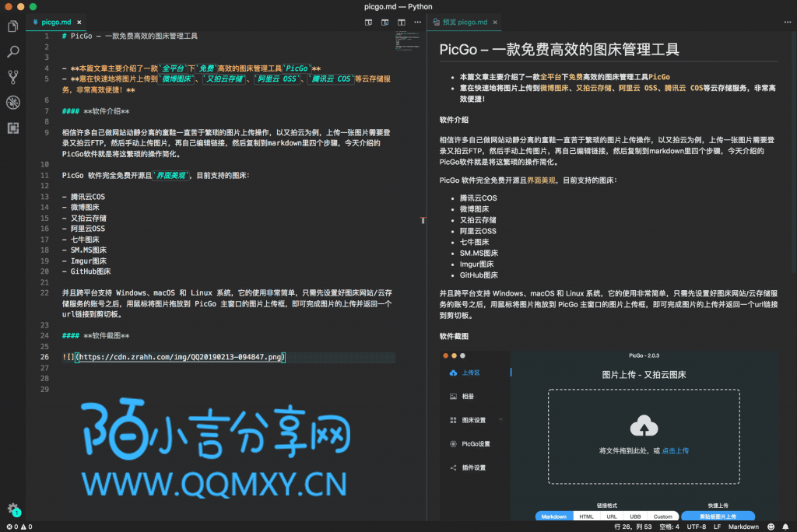797x532 pixels.
Task: Open notifications bell in status bar
Action: point(785,527)
